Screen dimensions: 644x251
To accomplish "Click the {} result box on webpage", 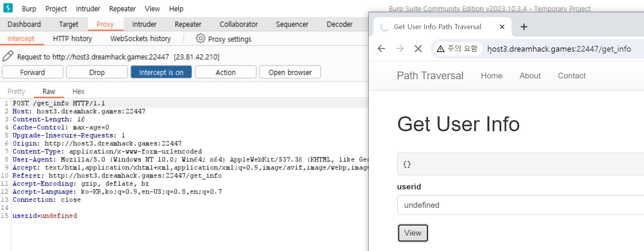I will click(521, 164).
